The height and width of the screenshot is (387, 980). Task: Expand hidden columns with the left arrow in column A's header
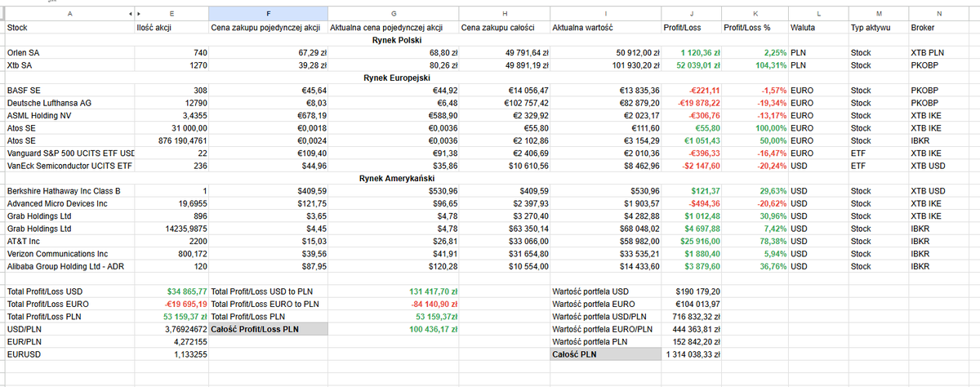click(x=130, y=14)
